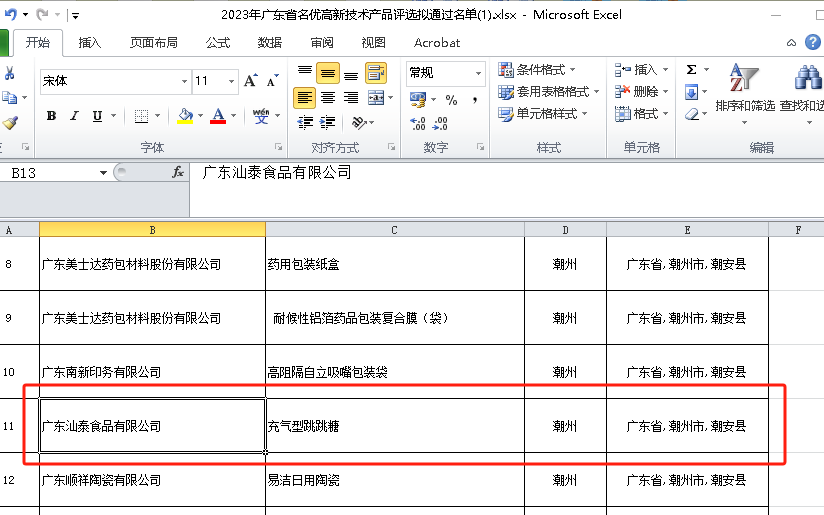Toggle Bold formatting

(51, 116)
